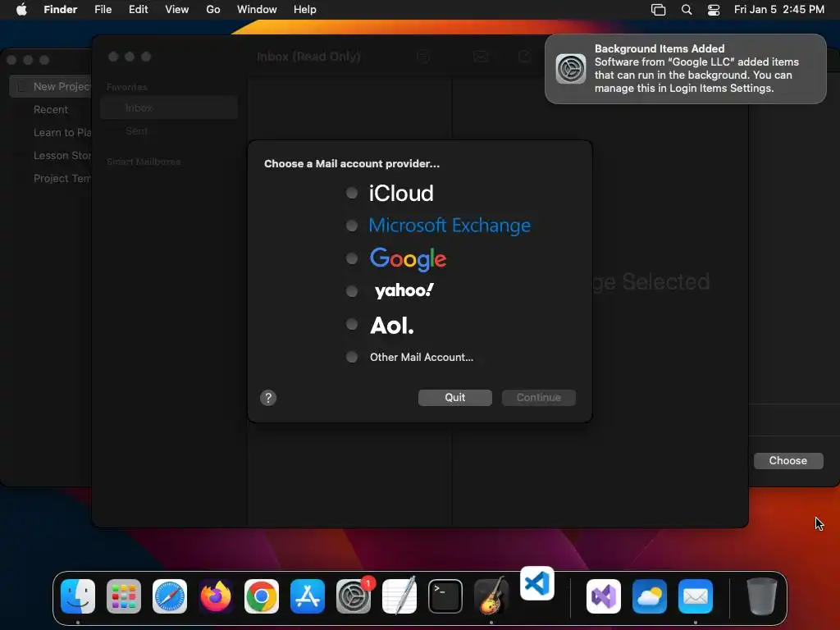Open Terminal from the Dock
Image resolution: width=840 pixels, height=630 pixels.
tap(445, 596)
